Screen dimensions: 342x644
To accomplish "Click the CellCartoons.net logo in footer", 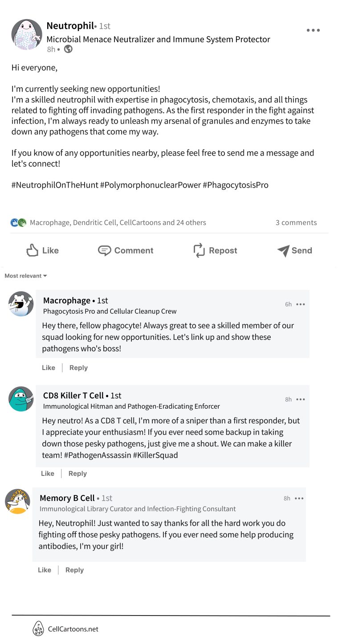I will (39, 629).
